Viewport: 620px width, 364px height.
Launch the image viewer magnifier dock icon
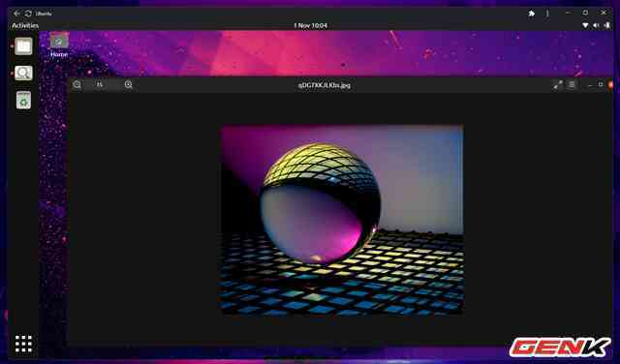pos(23,74)
